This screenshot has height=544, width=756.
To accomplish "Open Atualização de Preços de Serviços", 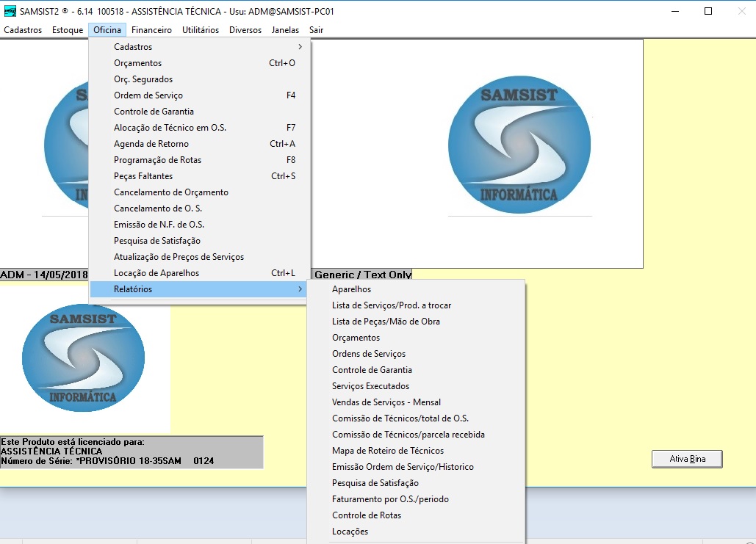I will point(198,257).
